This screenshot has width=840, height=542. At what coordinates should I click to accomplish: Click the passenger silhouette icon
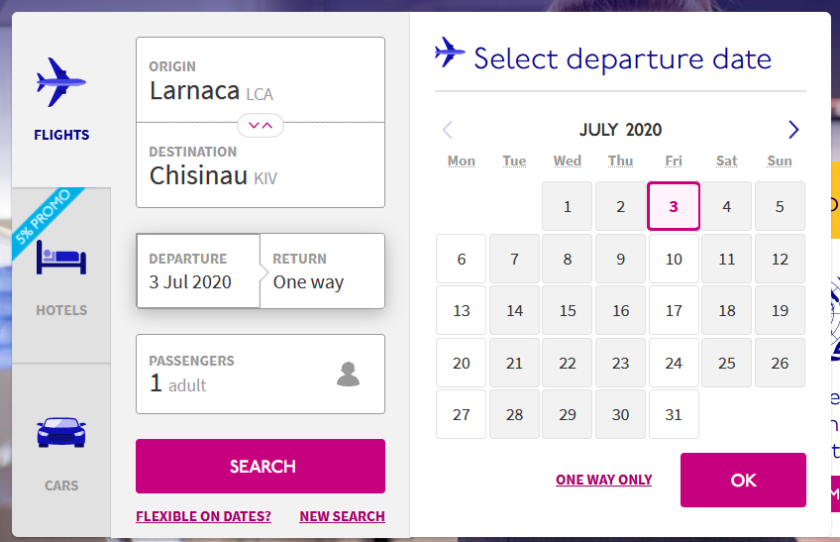coord(348,374)
